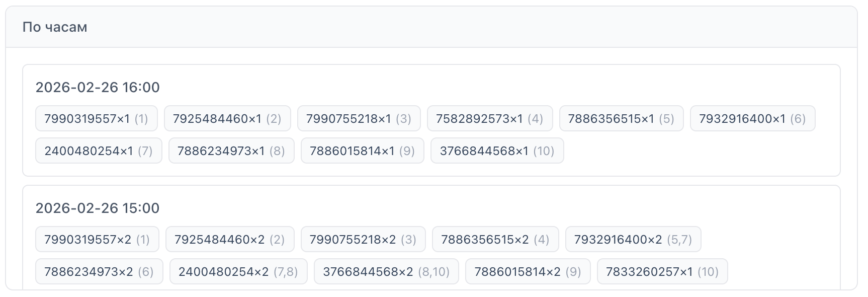Select the 7886234973×1 tag ranked (8)

231,151
